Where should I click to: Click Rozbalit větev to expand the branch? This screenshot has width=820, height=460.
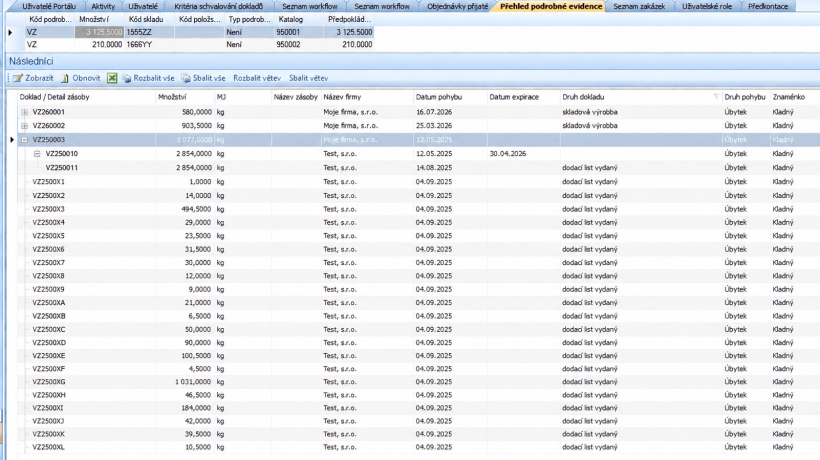(x=257, y=78)
